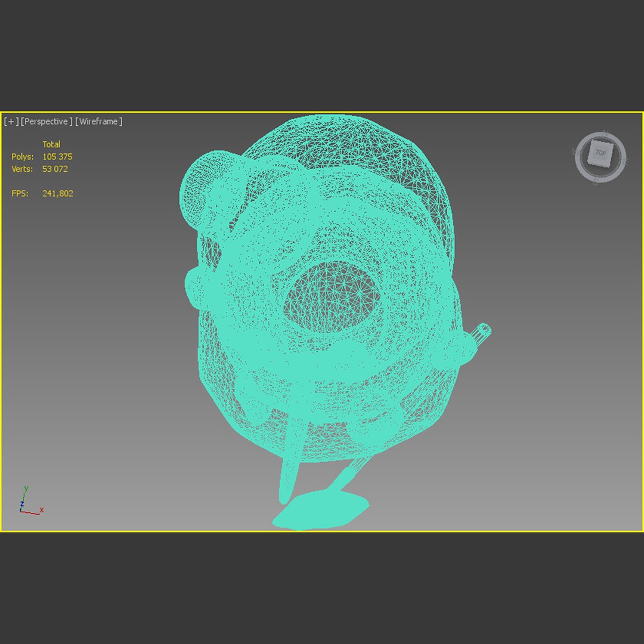644x644 pixels.
Task: Click the FPS value 241,802
Action: click(x=57, y=193)
